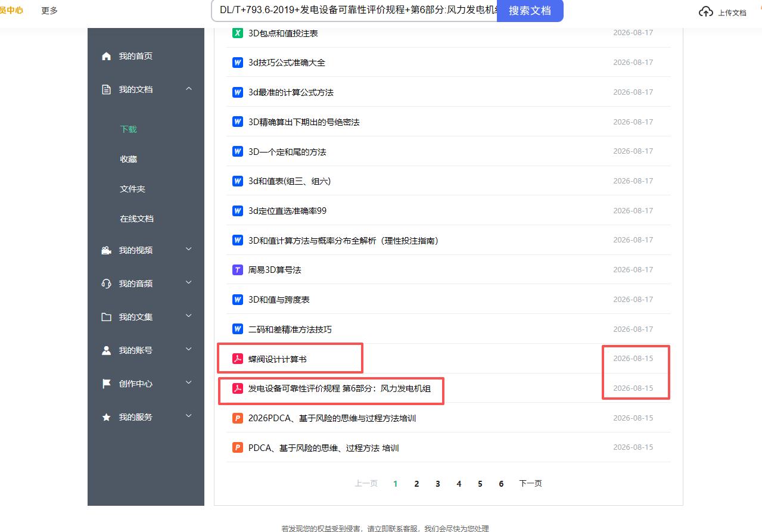The height and width of the screenshot is (532, 762).
Task: Click the Word icon for 3d技巧公式准确大全
Action: coord(238,63)
